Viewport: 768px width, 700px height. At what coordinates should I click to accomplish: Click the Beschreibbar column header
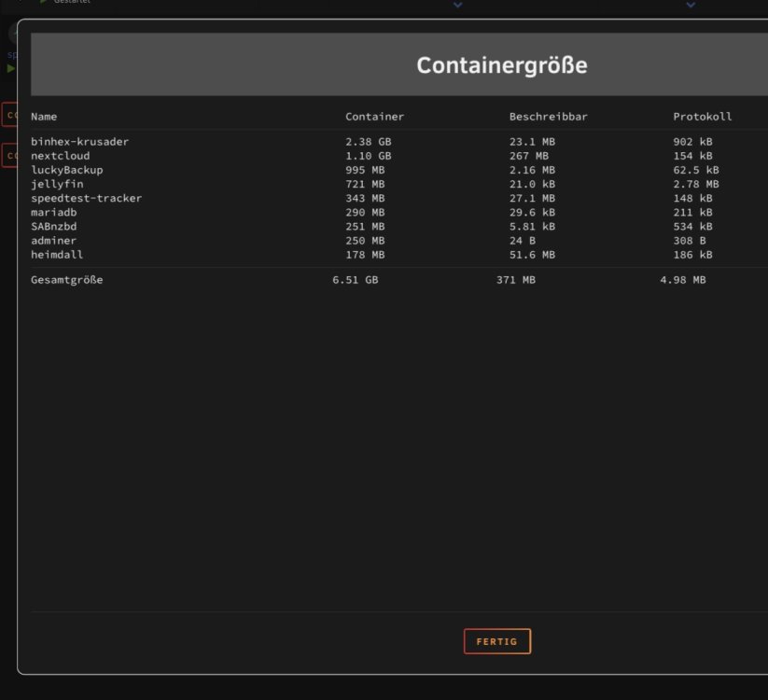coord(549,117)
